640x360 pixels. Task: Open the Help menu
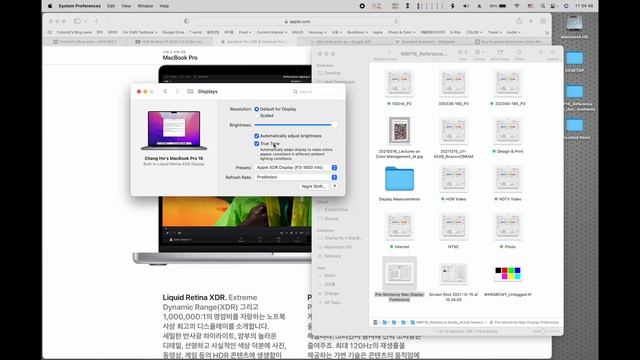pos(164,6)
